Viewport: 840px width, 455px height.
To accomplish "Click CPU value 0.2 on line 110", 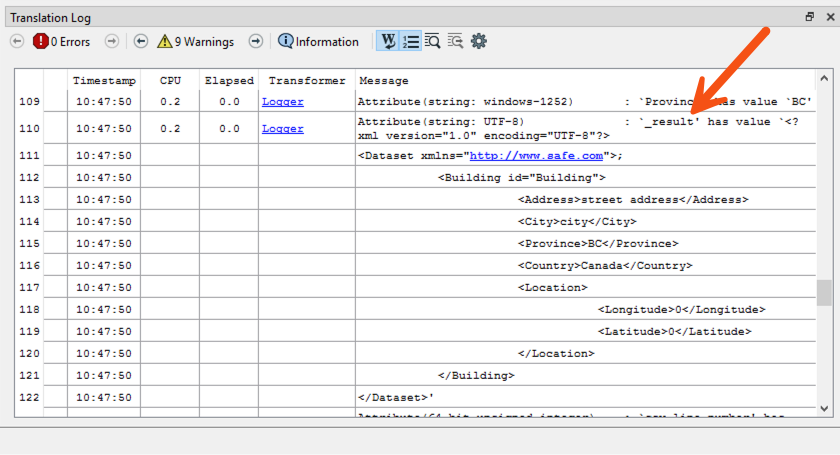I will coord(170,129).
